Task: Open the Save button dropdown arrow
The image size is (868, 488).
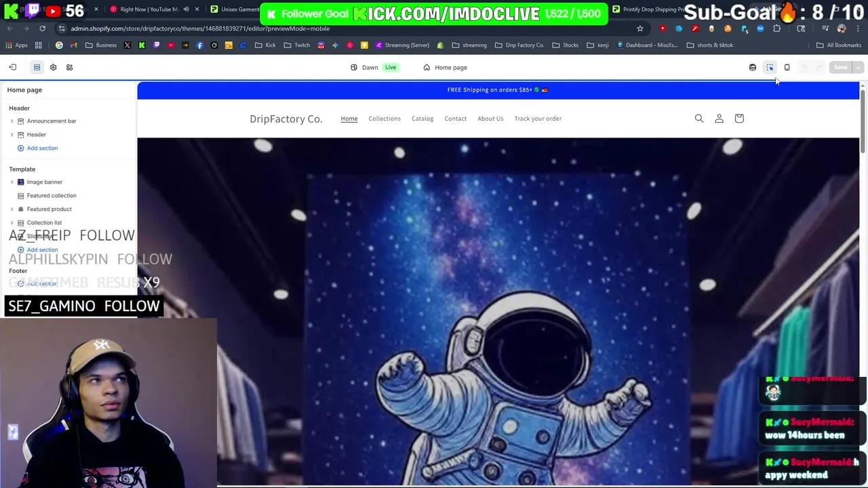Action: [858, 67]
